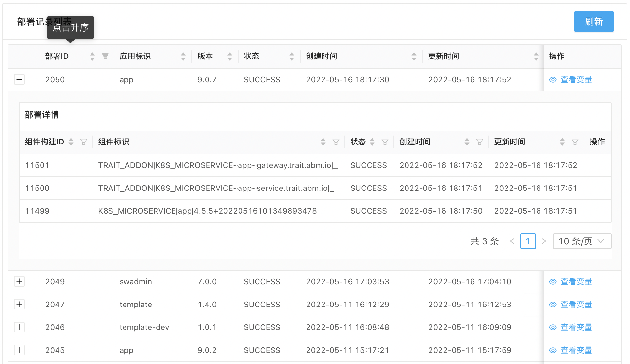
Task: Click eye icon for deployment 2050
Action: [x=553, y=80]
